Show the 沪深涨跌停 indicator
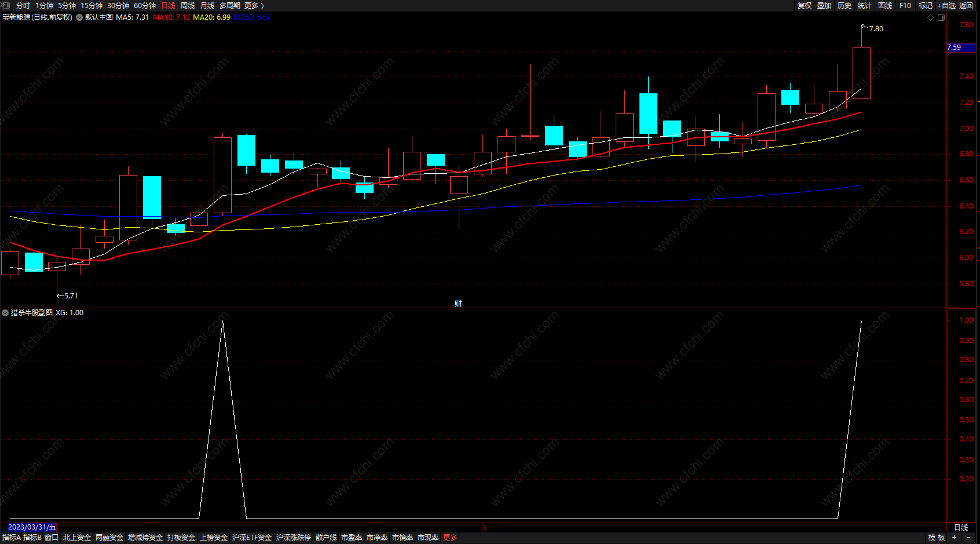 (294, 538)
